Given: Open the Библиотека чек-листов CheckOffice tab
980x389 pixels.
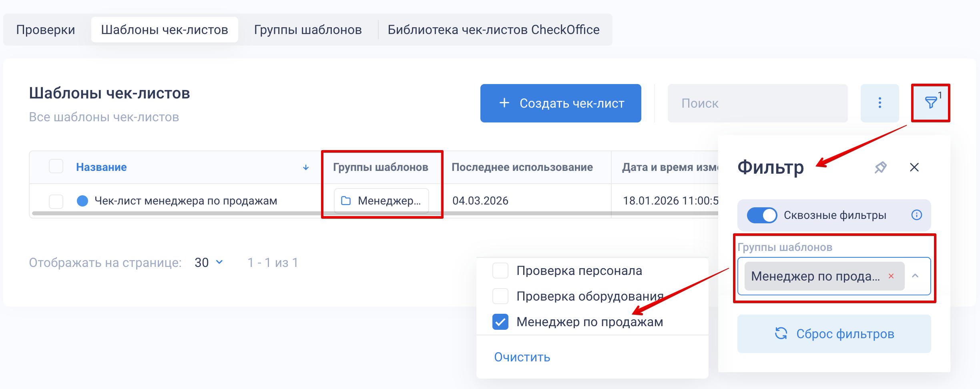Looking at the screenshot, I should coord(494,30).
